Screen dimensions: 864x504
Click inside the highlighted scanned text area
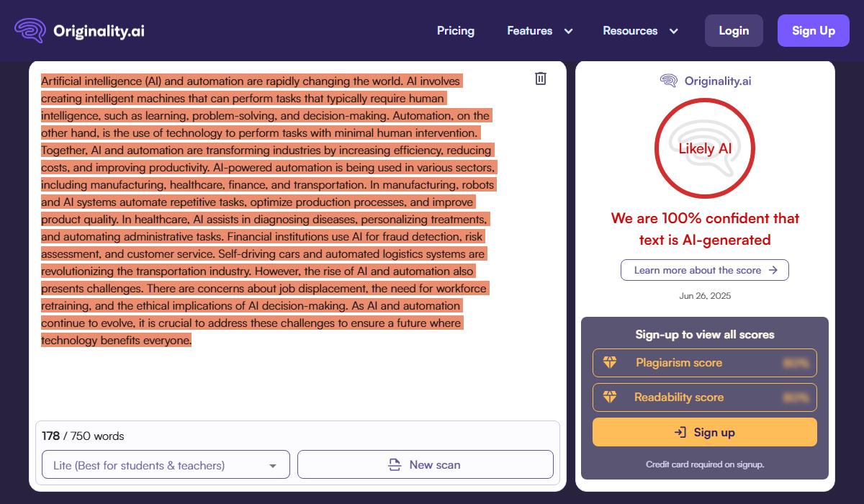(268, 210)
